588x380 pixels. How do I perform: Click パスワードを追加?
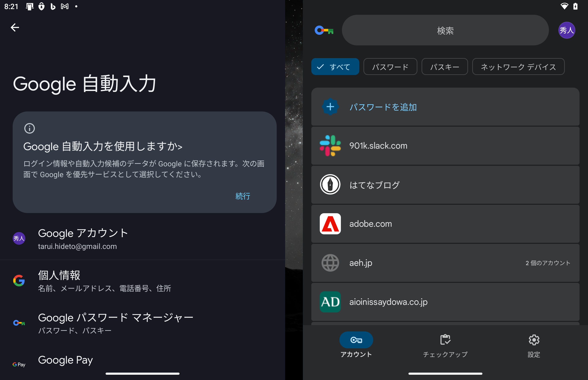(383, 107)
